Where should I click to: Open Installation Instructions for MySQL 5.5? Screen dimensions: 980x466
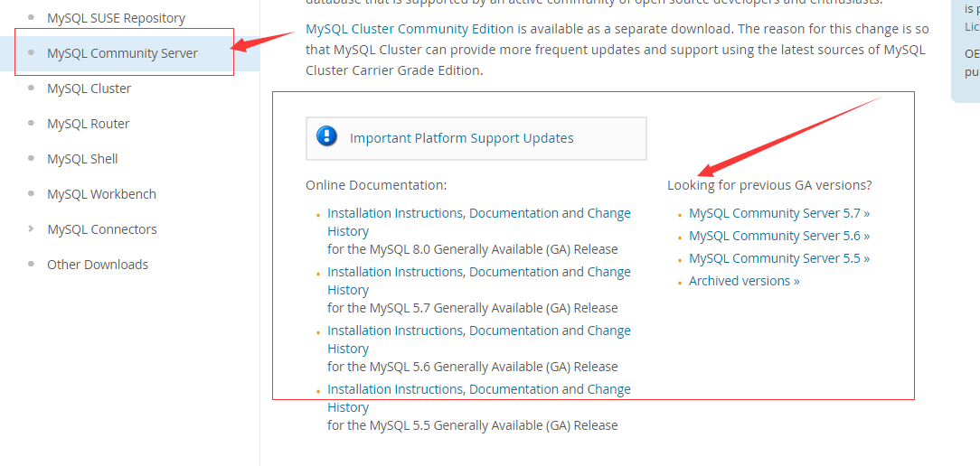(x=395, y=389)
